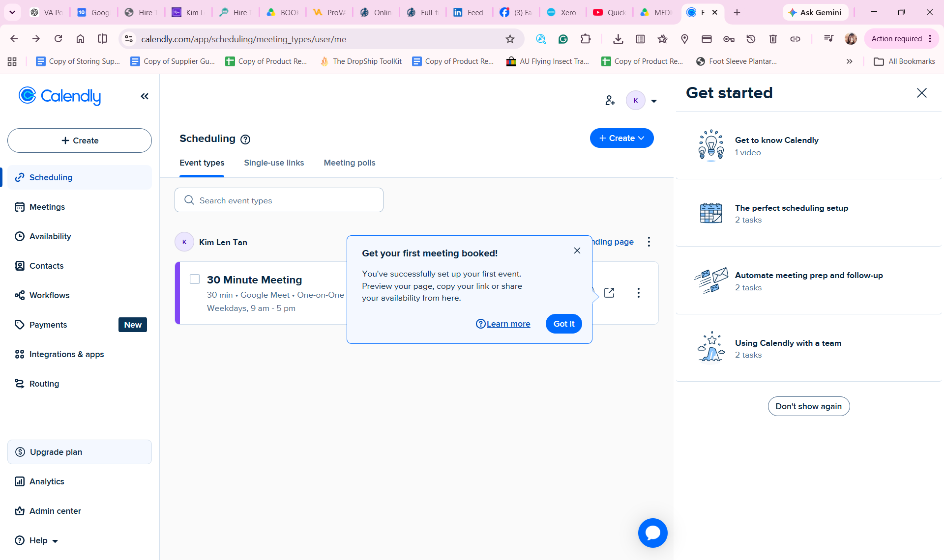
Task: Open Integrations & apps
Action: pyautogui.click(x=80, y=354)
